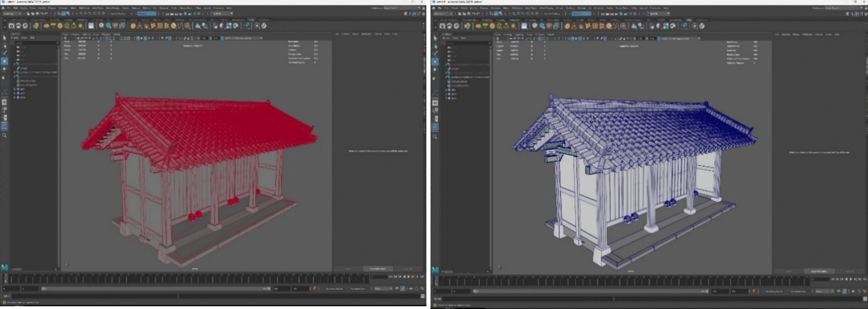
Task: Click the Maya M logo in right window
Action: click(x=435, y=270)
